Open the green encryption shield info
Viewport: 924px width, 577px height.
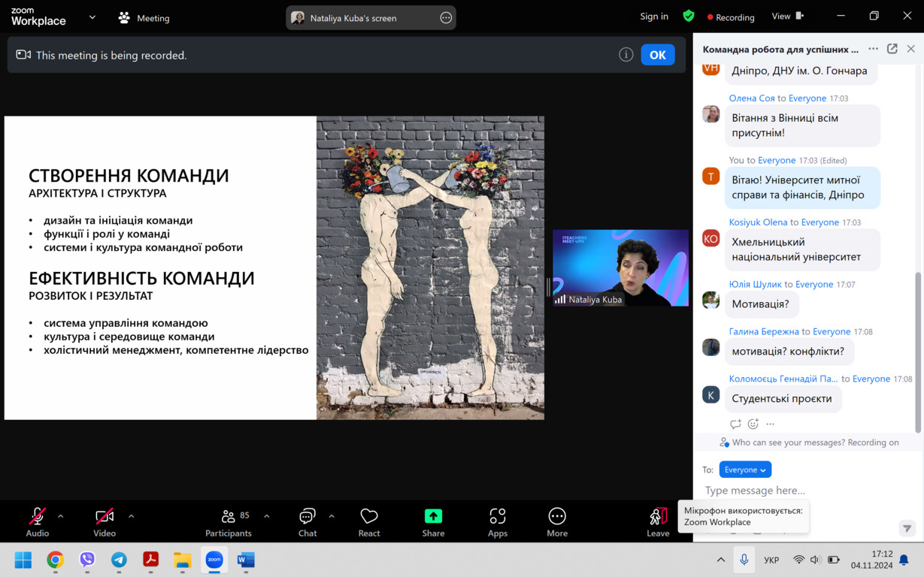coord(688,17)
